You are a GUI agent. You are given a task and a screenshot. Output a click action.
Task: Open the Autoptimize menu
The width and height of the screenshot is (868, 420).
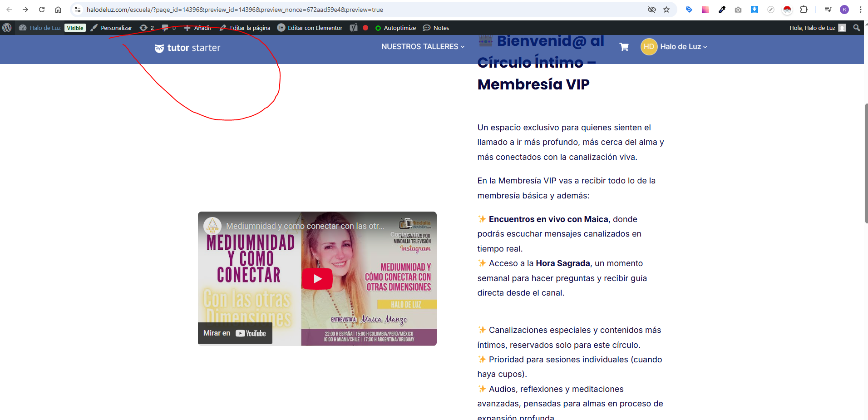395,28
